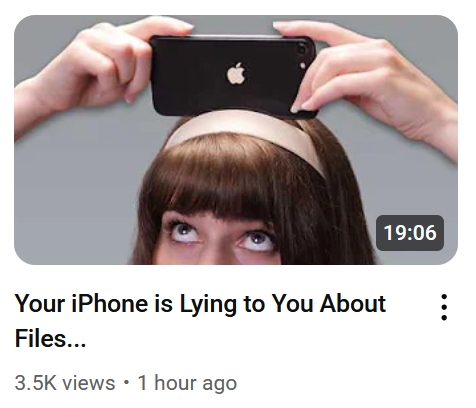
Task: Click the word "Files..." in the title
Action: point(50,338)
